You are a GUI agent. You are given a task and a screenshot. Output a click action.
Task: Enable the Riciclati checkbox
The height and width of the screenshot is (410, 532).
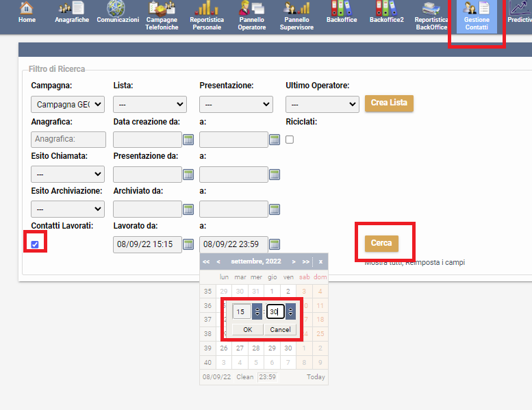[x=290, y=140]
